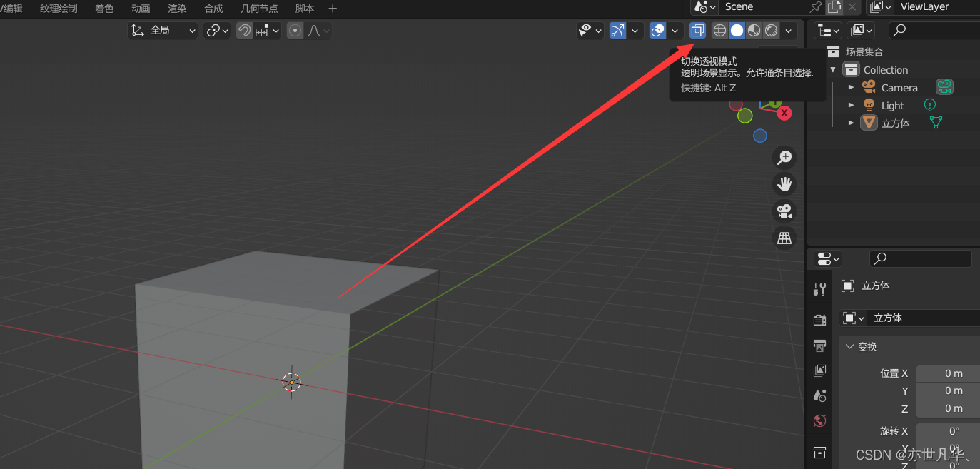Open the 着色 workspace tab

click(x=104, y=9)
